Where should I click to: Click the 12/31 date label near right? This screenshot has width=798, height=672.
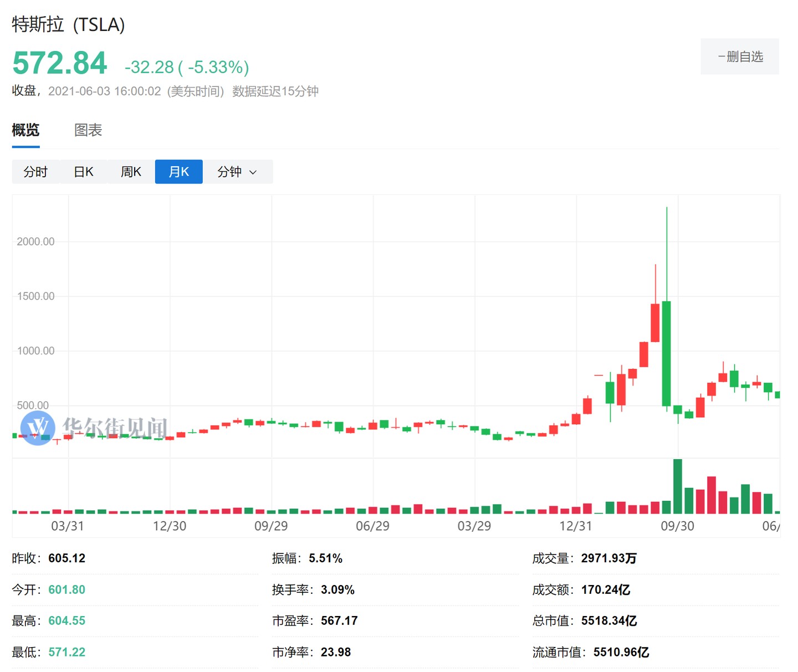[575, 526]
